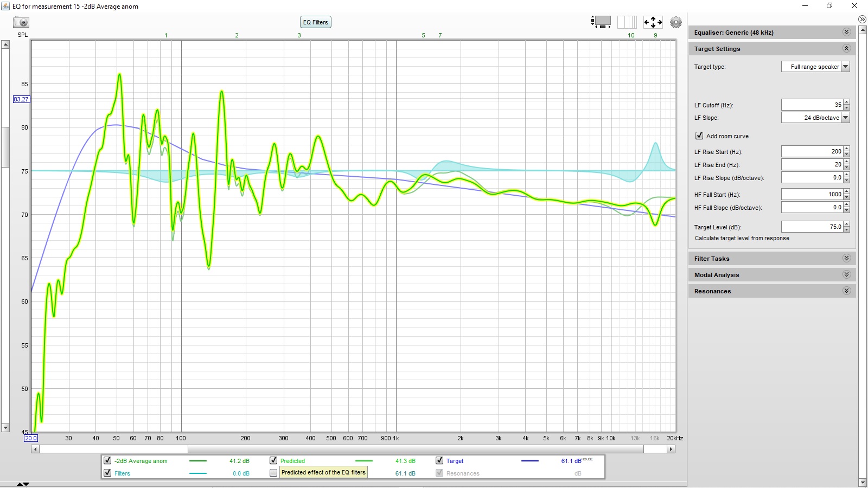Enable the Filters + Target checkbox
This screenshot has width=868, height=488.
point(273,473)
